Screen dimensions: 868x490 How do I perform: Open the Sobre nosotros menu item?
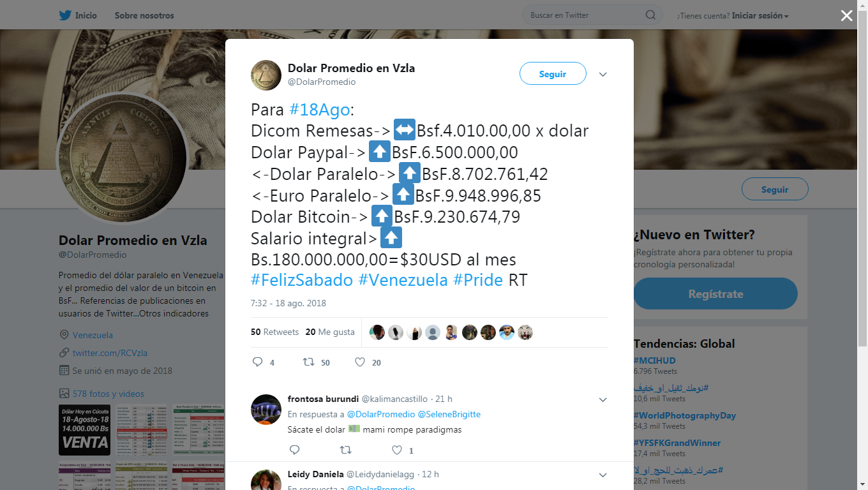(144, 15)
